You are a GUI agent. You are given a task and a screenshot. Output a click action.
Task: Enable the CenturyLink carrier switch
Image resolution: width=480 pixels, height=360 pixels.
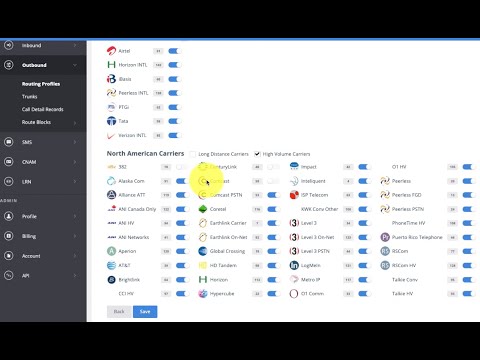pos(273,167)
